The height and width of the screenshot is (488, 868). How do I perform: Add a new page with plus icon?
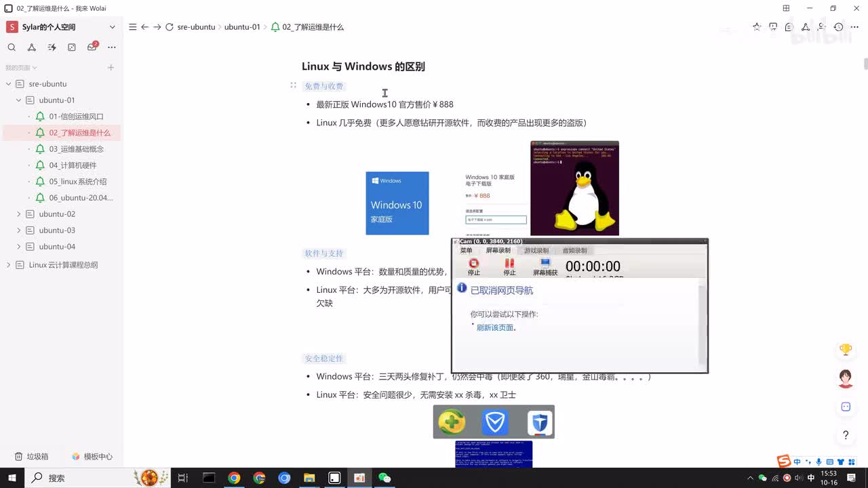111,68
